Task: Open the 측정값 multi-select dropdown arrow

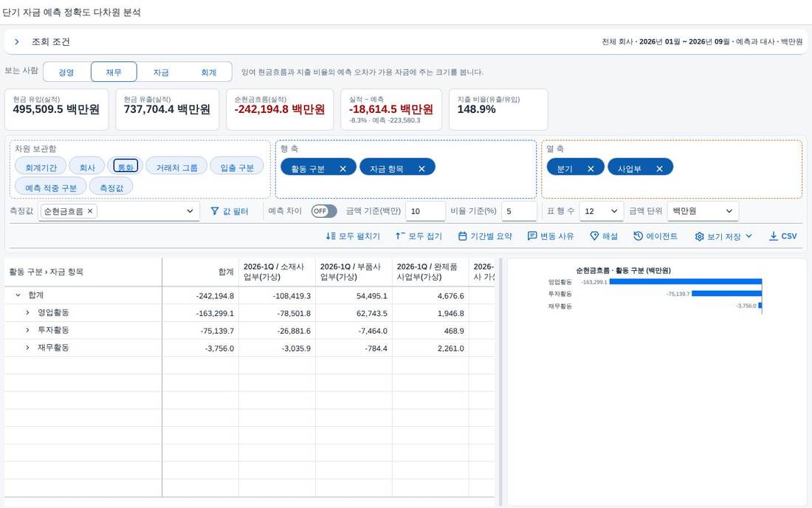Action: 190,211
